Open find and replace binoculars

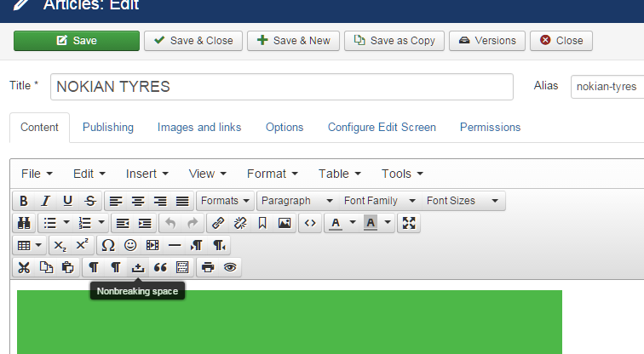pyautogui.click(x=24, y=223)
